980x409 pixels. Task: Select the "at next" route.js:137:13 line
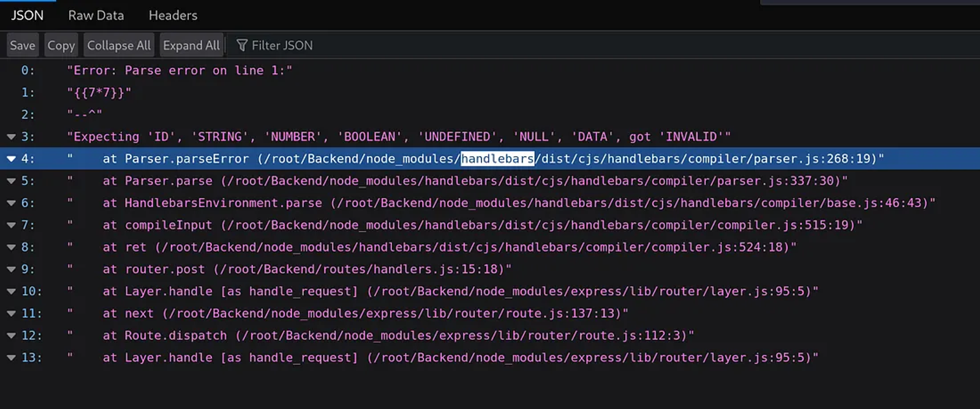click(x=348, y=313)
